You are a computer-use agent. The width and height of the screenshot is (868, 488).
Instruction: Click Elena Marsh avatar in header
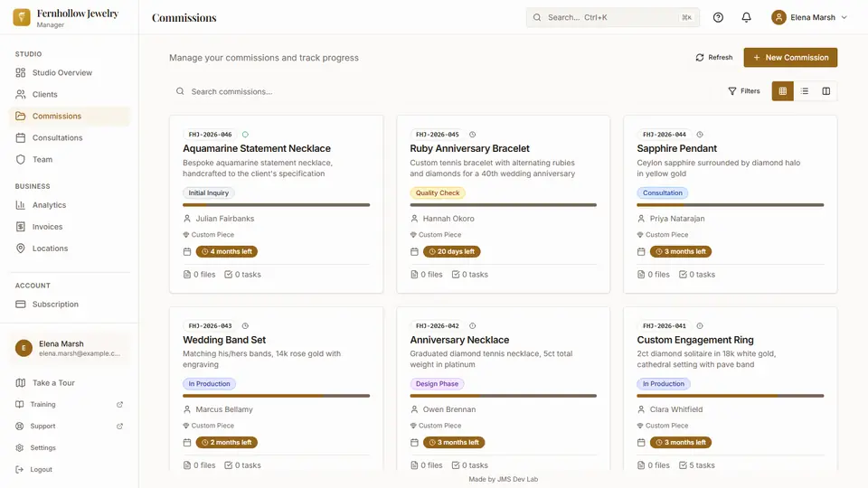(778, 17)
